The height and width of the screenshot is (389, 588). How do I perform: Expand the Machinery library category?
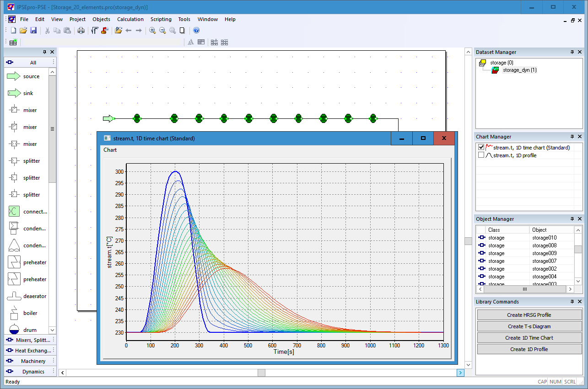[x=30, y=361]
